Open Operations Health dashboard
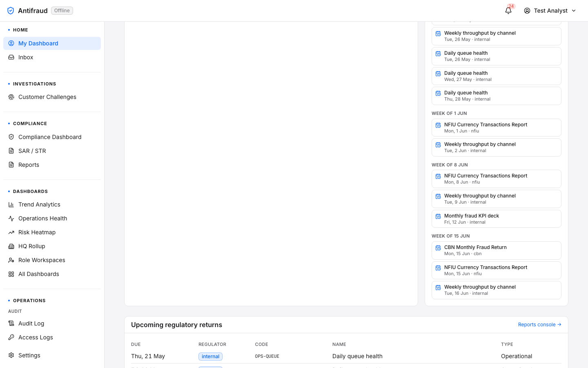This screenshot has width=588, height=368. point(52,218)
